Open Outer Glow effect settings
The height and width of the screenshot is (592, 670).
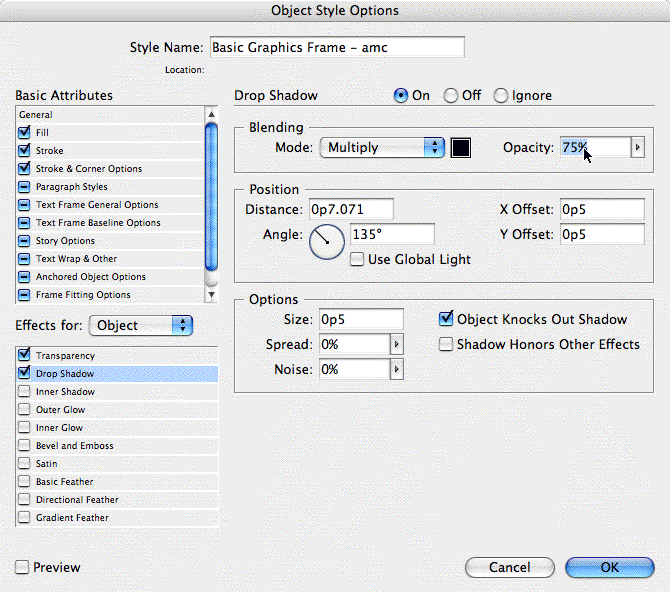(x=117, y=409)
